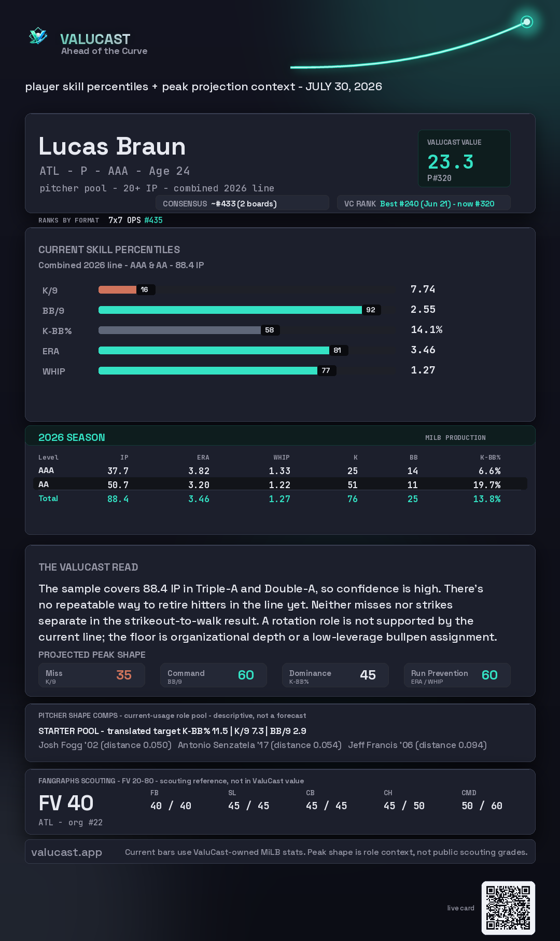
Task: Click the 7x7 OPS #435 rank
Action: [135, 220]
